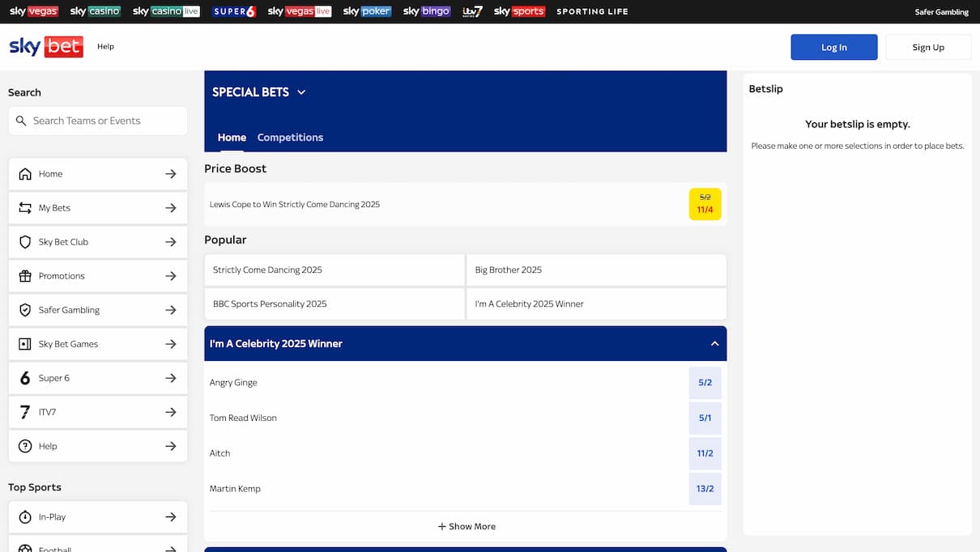Image resolution: width=980 pixels, height=552 pixels.
Task: Open Promotions using the gift icon
Action: [24, 275]
